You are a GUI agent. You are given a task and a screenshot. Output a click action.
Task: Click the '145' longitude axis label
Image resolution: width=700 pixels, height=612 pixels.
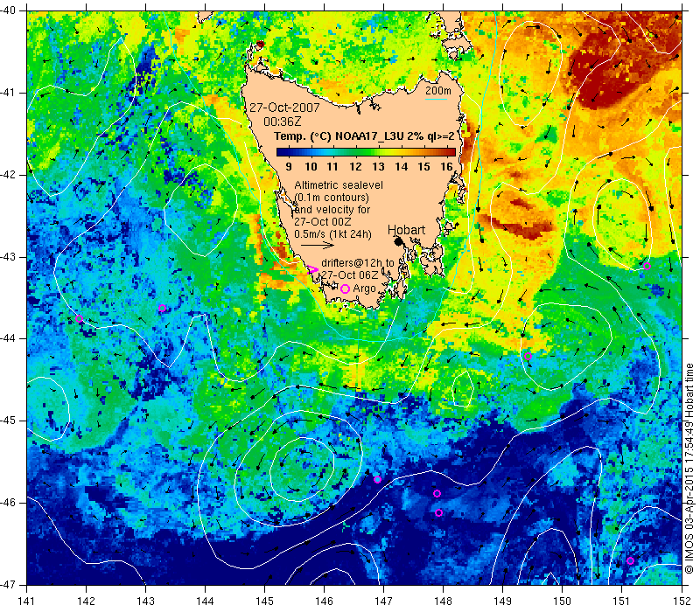tap(265, 601)
